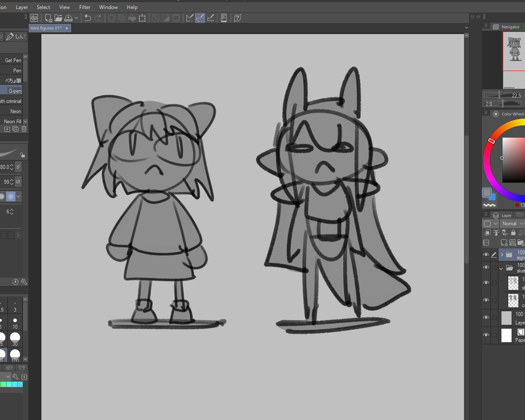525x420 pixels.
Task: Click the Lock Layer padlock icon
Action: click(513, 232)
